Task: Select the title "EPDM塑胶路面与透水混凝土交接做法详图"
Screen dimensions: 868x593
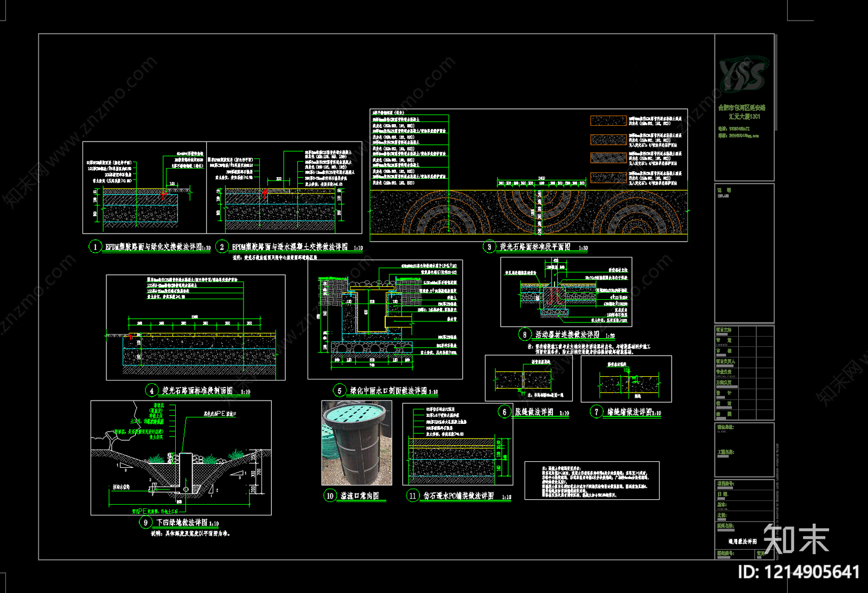Action: pos(290,247)
